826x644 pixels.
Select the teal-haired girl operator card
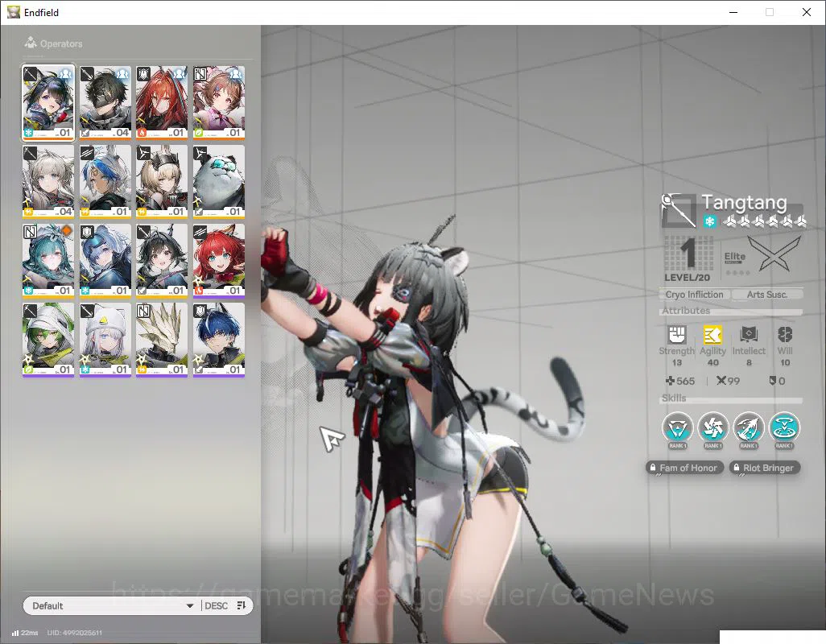[x=48, y=261]
